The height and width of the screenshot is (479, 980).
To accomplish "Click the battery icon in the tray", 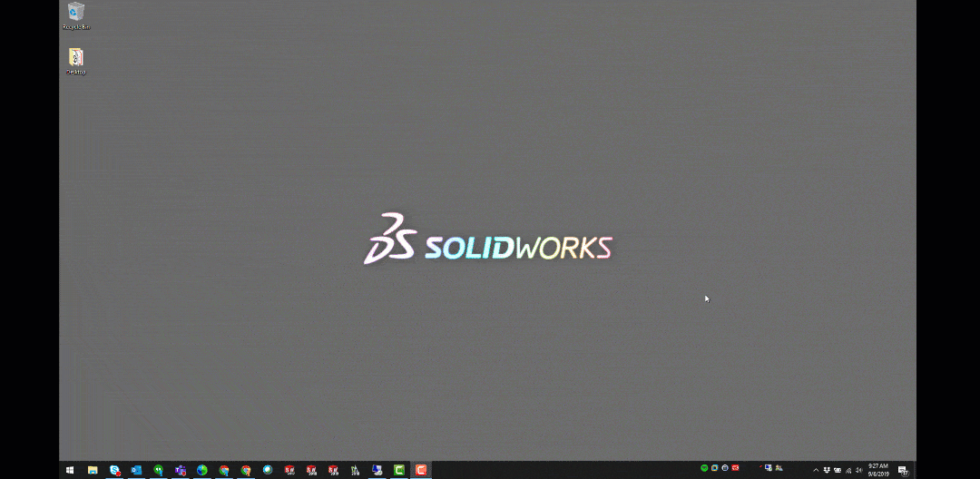I will 837,470.
